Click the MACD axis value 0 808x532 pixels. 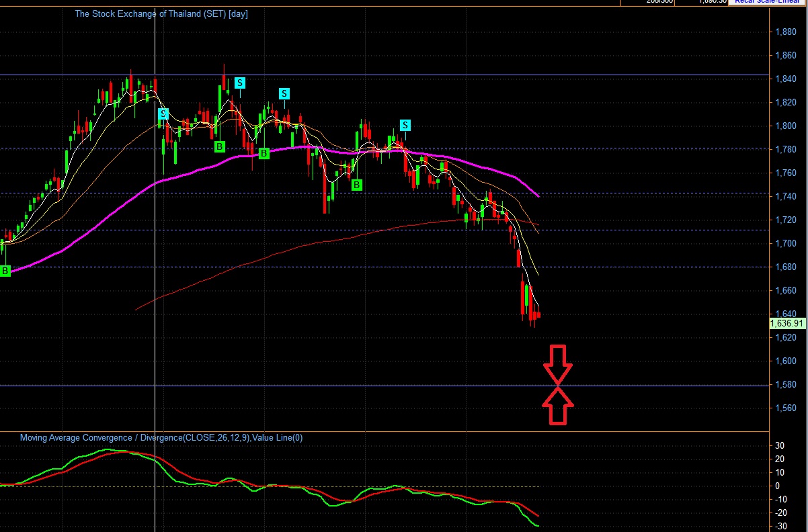pos(778,486)
